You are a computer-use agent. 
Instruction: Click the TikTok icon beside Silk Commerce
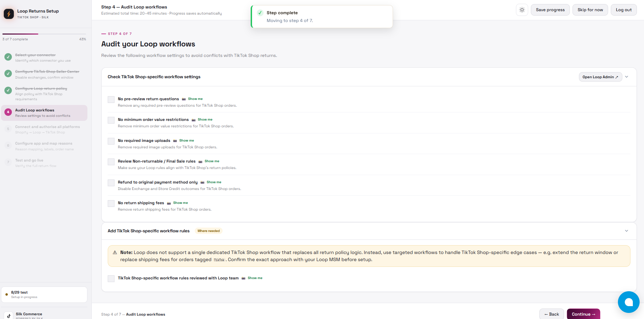pos(9,315)
